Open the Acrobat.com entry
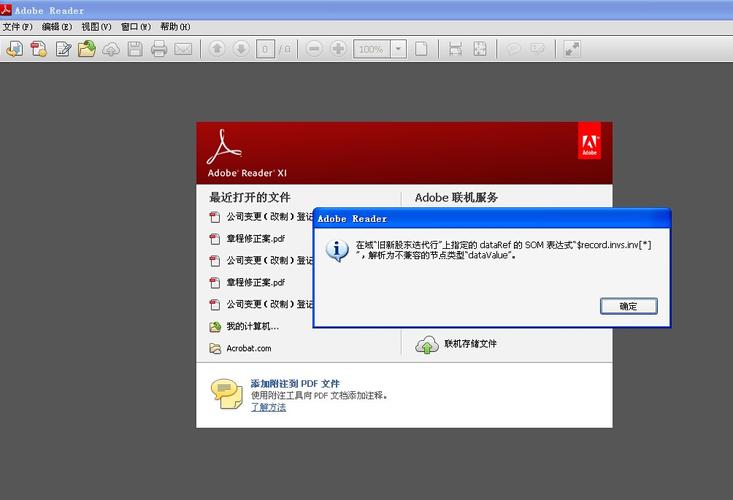The height and width of the screenshot is (500, 733). pyautogui.click(x=249, y=349)
